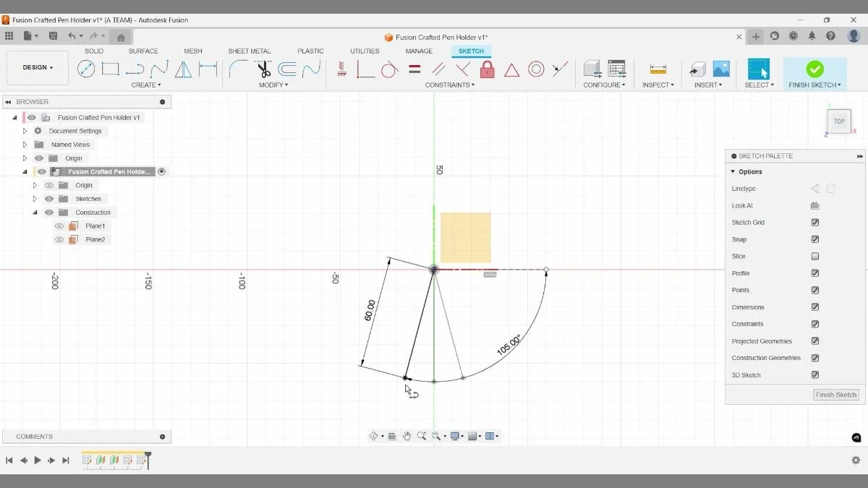Switch to the SHEET METAL tab
This screenshot has height=488, width=868.
249,51
